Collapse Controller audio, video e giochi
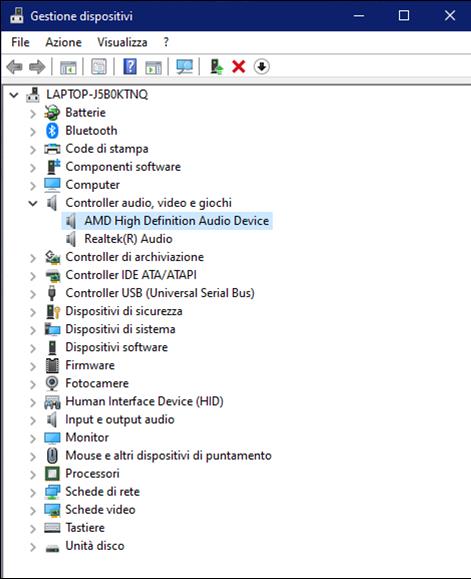The width and height of the screenshot is (471, 579). click(33, 203)
